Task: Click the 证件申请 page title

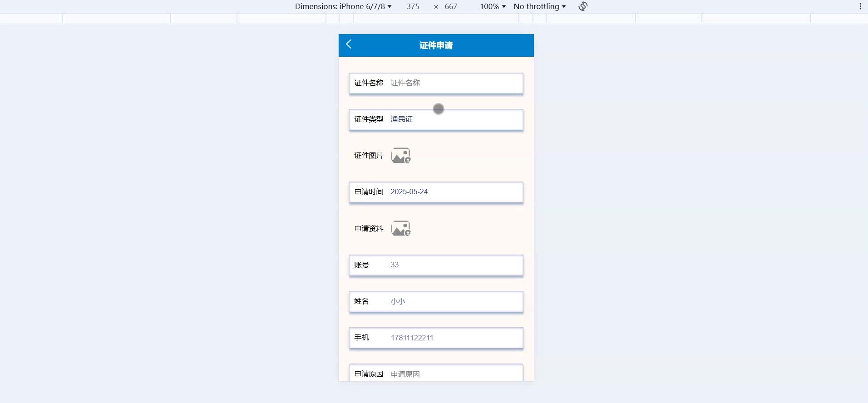Action: coord(436,45)
